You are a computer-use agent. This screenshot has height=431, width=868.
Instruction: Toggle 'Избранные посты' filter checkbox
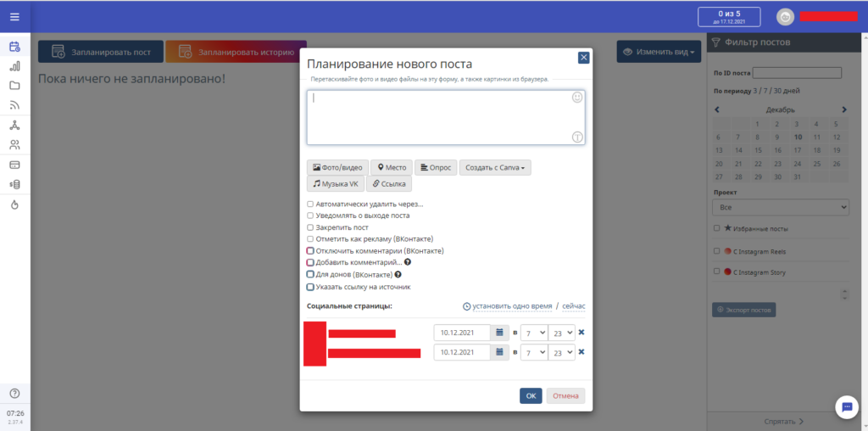pyautogui.click(x=717, y=228)
